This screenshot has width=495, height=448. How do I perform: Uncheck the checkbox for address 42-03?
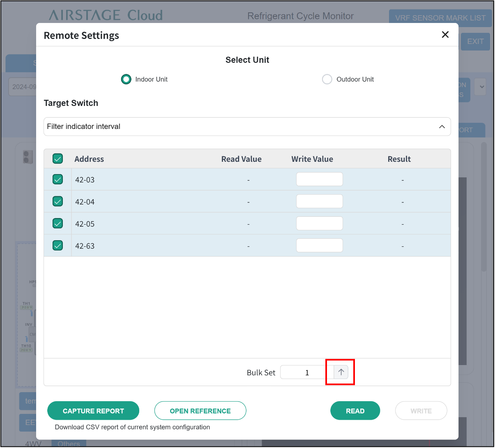pos(58,179)
